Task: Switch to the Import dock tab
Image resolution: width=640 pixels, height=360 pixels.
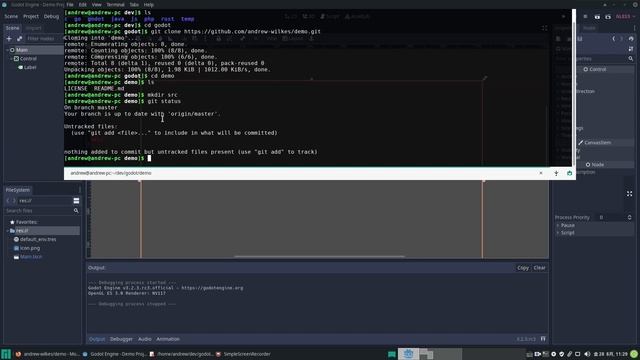Action: point(33,28)
